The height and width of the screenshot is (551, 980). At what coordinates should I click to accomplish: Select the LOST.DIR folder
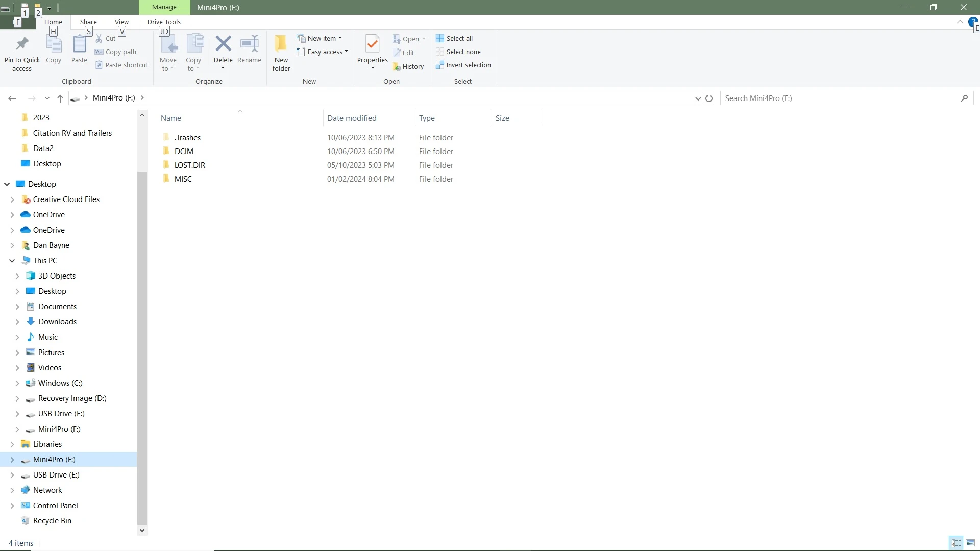click(x=189, y=165)
